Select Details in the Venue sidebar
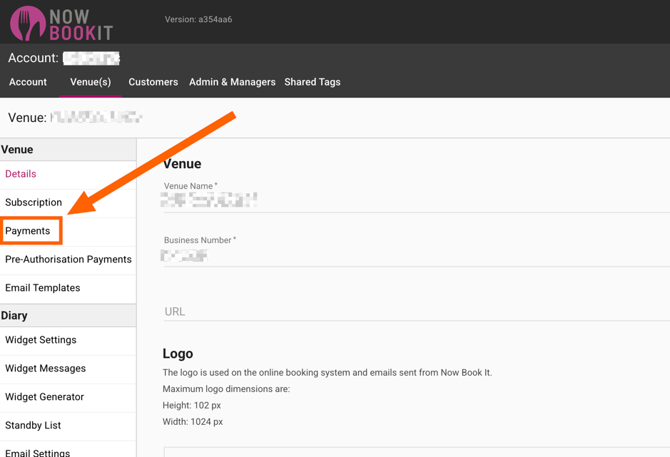Image resolution: width=670 pixels, height=457 pixels. pyautogui.click(x=21, y=174)
